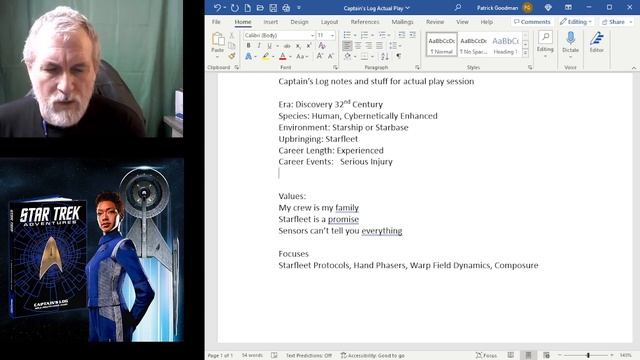Click Decrease Indent icon

[402, 35]
